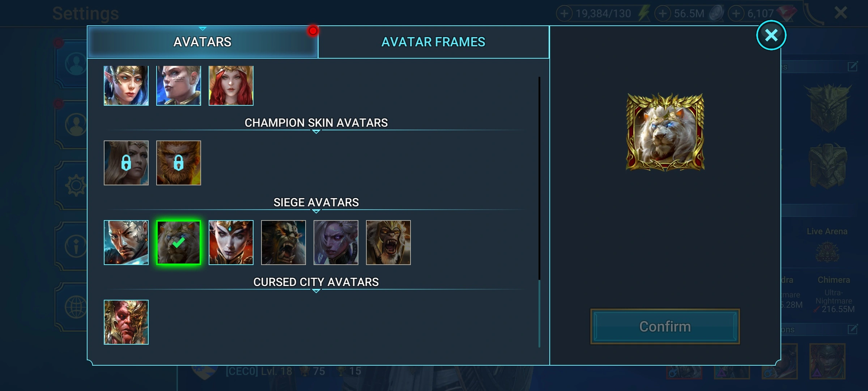
Task: Switch to the Avatar Frames tab
Action: coord(433,42)
